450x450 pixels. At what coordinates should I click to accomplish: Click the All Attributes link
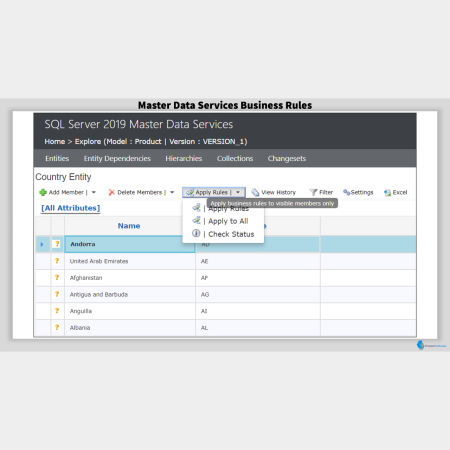[x=71, y=208]
